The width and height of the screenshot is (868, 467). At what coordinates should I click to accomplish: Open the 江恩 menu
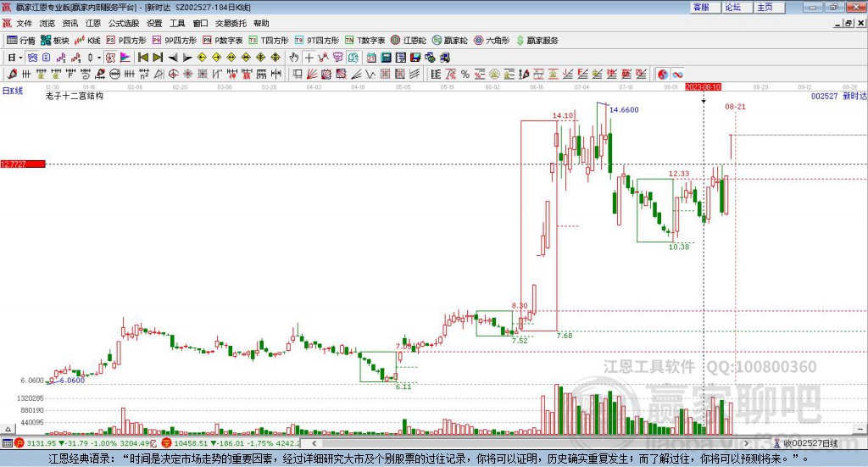tap(93, 23)
